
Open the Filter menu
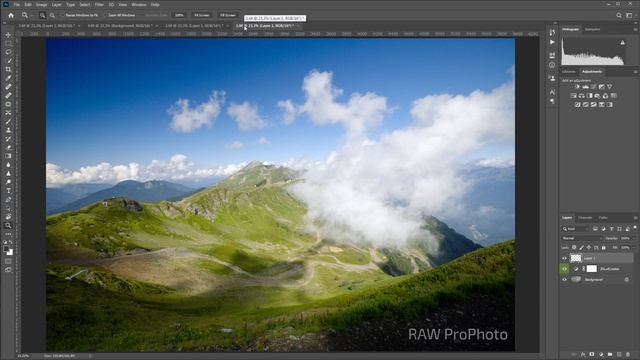tap(99, 4)
